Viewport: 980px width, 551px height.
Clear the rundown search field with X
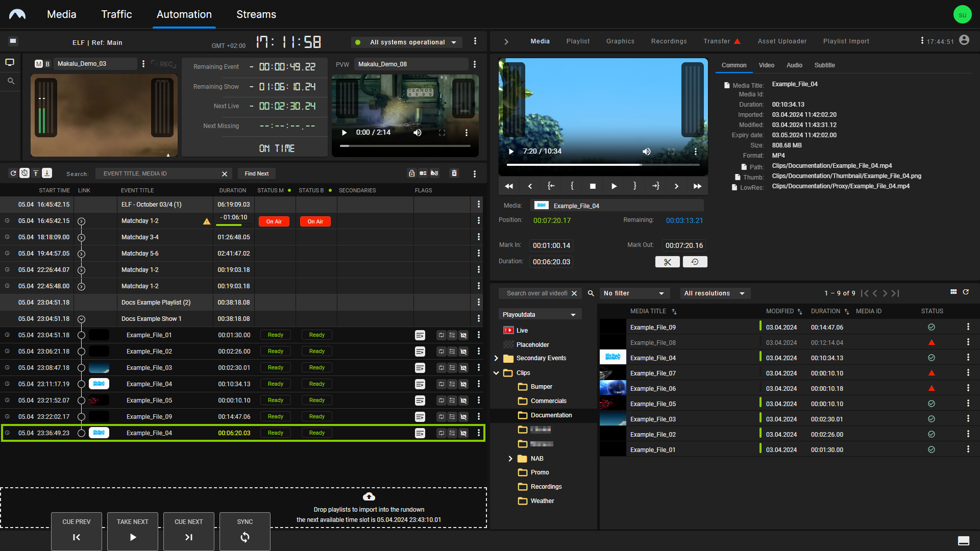225,174
